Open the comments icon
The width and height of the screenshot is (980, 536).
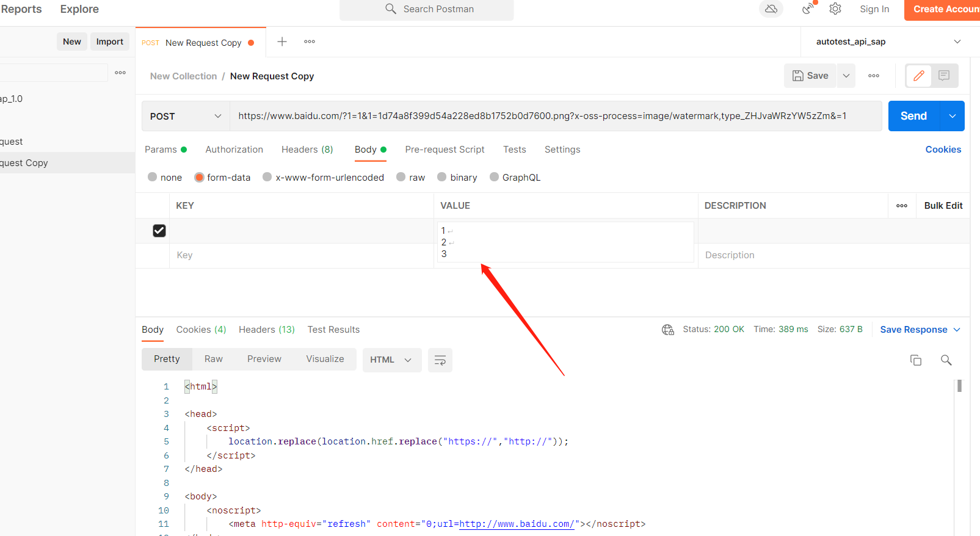point(944,76)
